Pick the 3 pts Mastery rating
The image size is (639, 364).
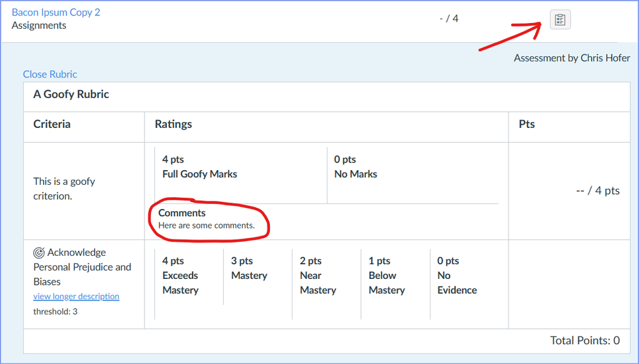pyautogui.click(x=249, y=269)
